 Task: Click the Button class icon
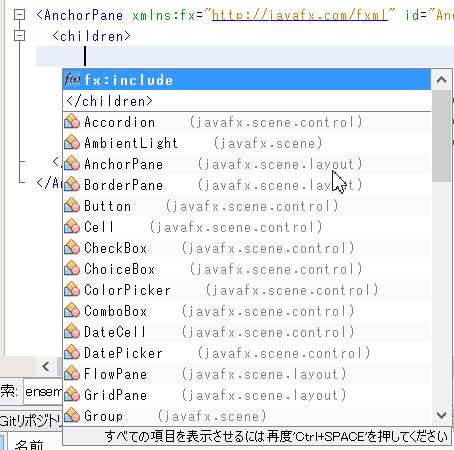[x=72, y=206]
